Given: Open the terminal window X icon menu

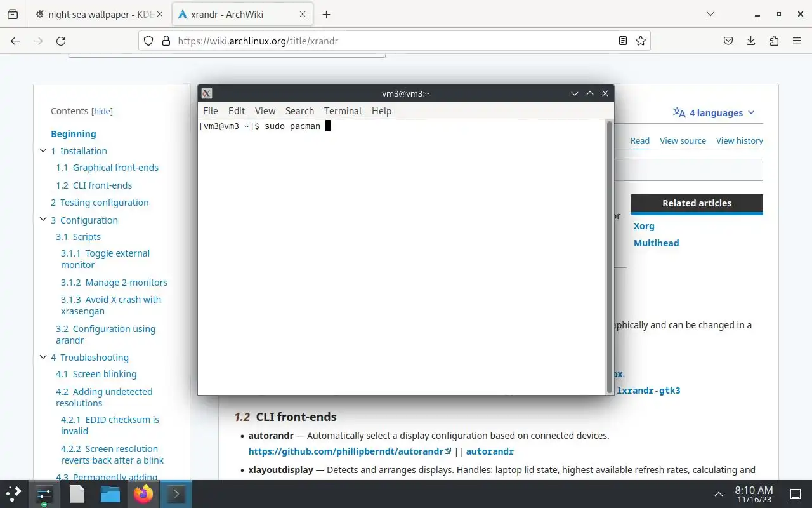Looking at the screenshot, I should 207,93.
